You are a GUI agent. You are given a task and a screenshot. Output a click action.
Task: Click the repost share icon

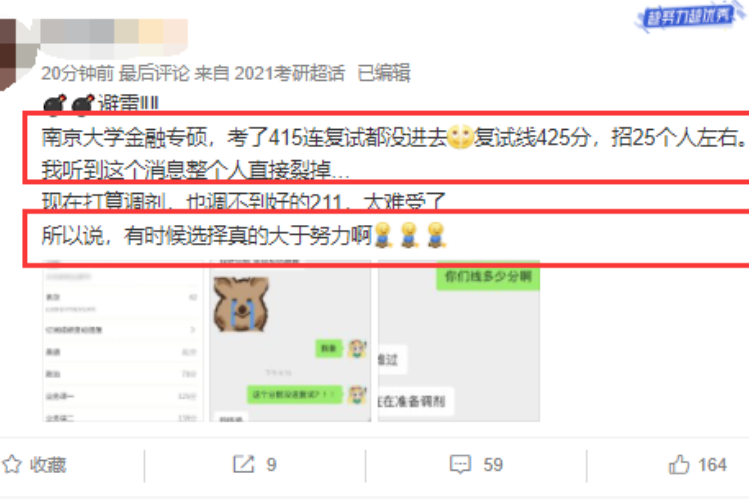coord(244,464)
